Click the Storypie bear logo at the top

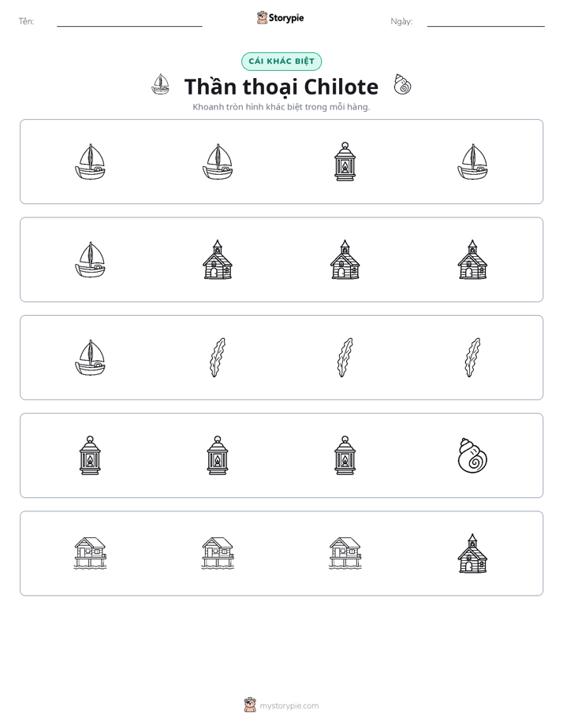262,17
